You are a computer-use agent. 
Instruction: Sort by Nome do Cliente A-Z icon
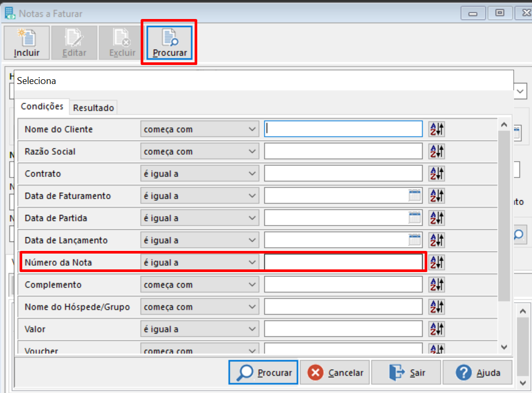click(437, 129)
